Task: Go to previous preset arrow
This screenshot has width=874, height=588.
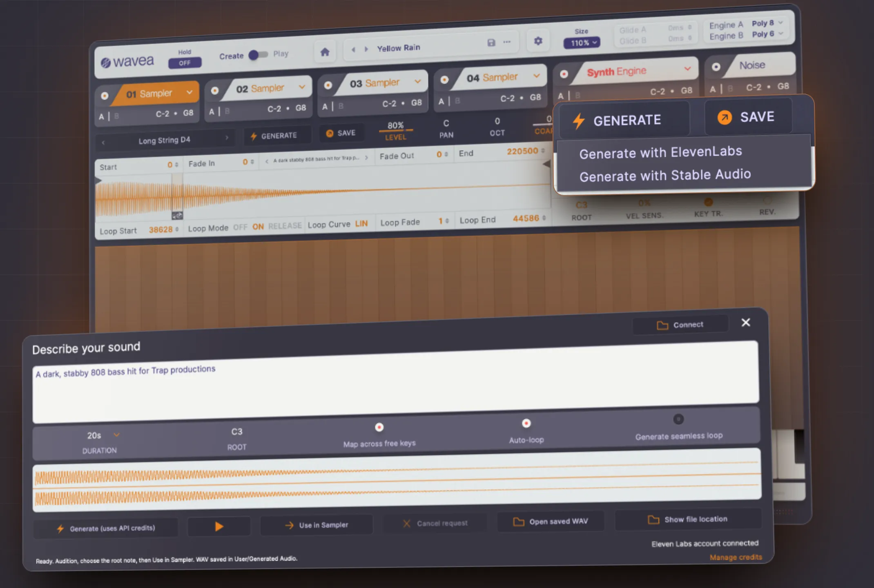Action: [353, 49]
